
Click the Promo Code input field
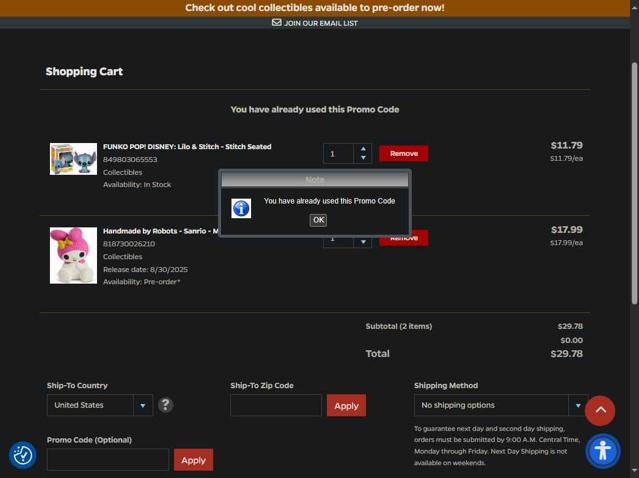[108, 460]
